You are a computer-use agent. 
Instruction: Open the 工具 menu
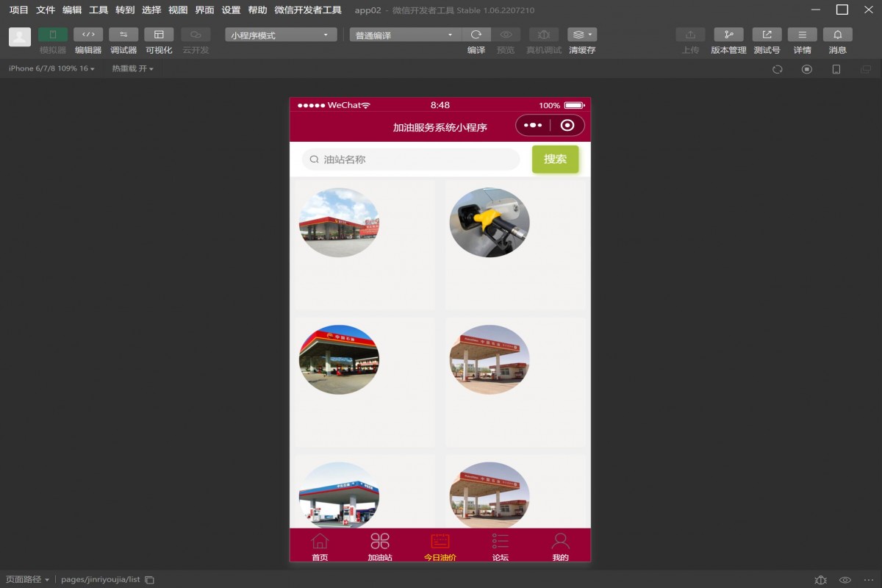pos(98,10)
